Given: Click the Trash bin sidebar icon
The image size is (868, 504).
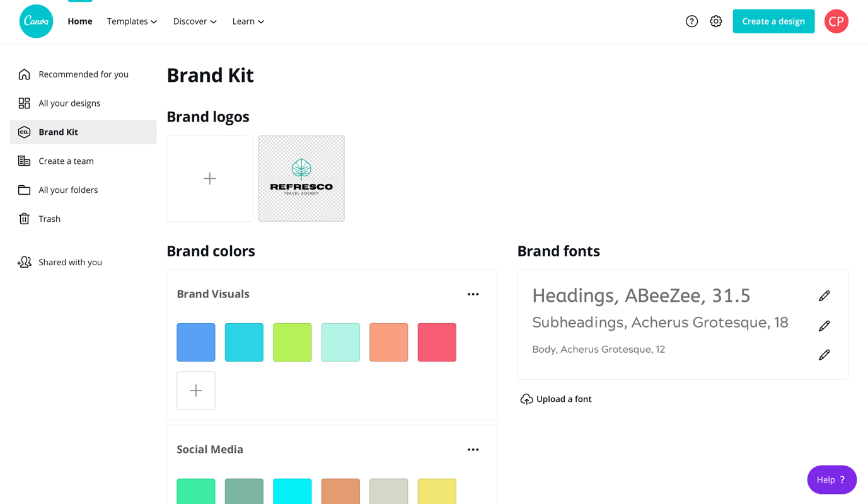Looking at the screenshot, I should pyautogui.click(x=24, y=219).
